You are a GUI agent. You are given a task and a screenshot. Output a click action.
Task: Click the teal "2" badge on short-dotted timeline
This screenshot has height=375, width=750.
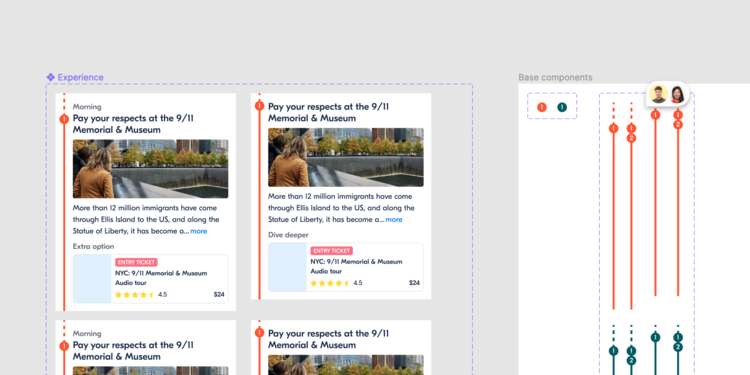(678, 347)
